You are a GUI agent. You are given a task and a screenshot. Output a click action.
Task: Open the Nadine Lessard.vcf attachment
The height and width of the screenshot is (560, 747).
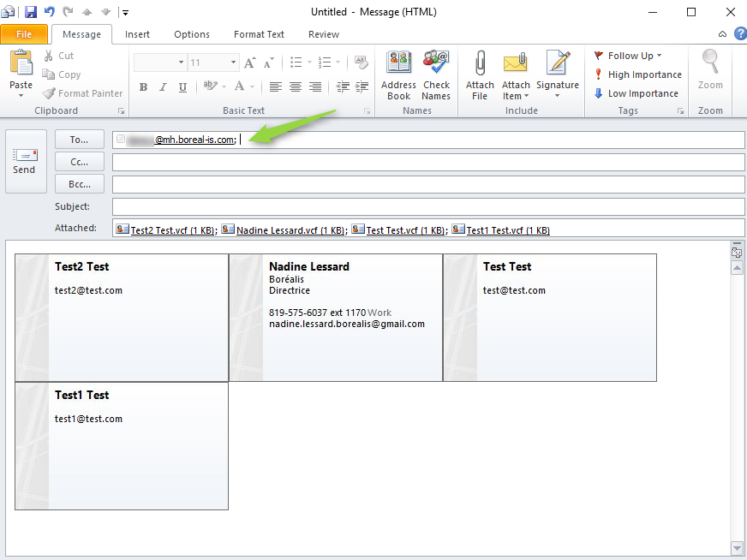click(290, 229)
